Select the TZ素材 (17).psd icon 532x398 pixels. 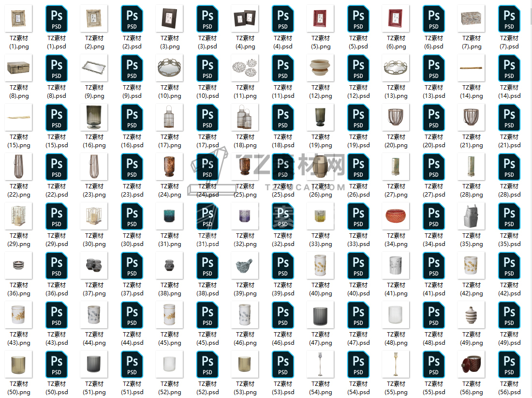(207, 118)
